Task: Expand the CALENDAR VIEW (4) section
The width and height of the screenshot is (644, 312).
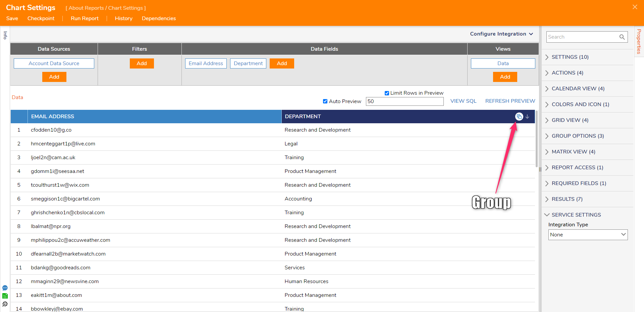Action: (x=587, y=89)
